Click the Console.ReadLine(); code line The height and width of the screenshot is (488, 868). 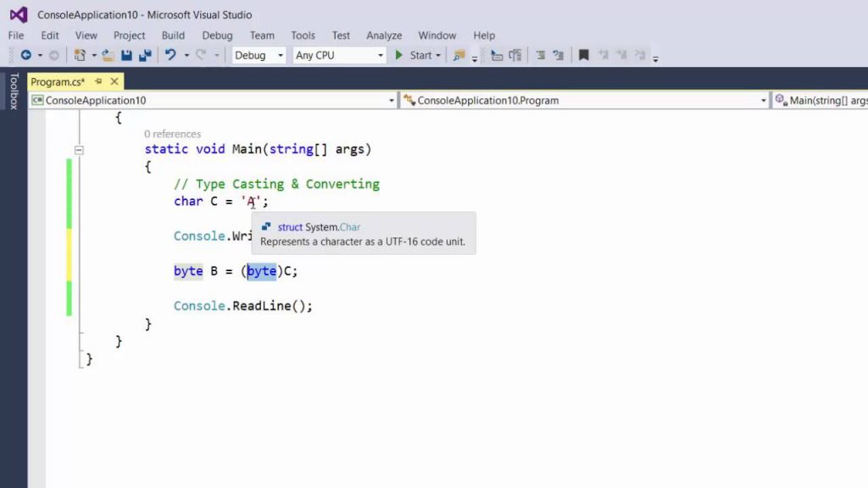point(243,306)
